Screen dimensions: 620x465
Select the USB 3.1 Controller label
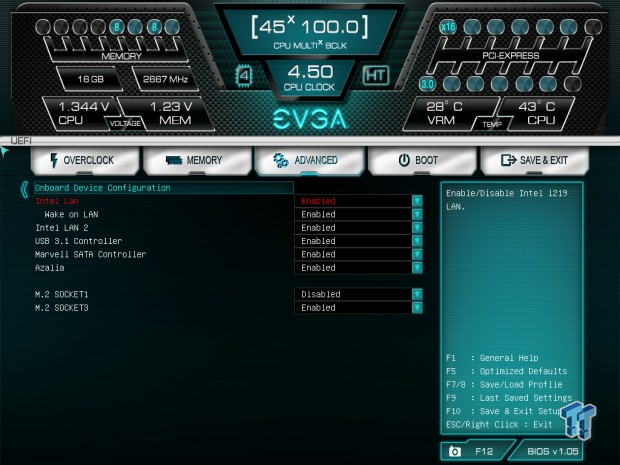pyautogui.click(x=78, y=241)
